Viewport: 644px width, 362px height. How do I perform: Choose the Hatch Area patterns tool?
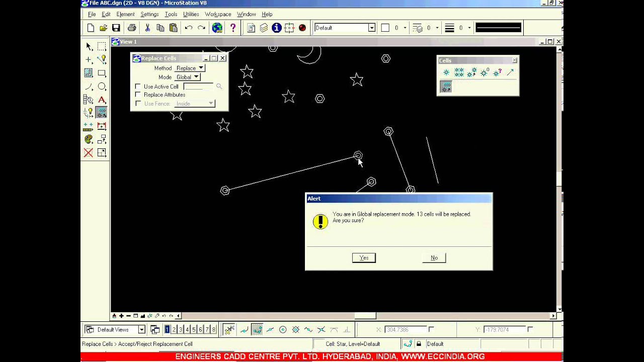coord(89,73)
